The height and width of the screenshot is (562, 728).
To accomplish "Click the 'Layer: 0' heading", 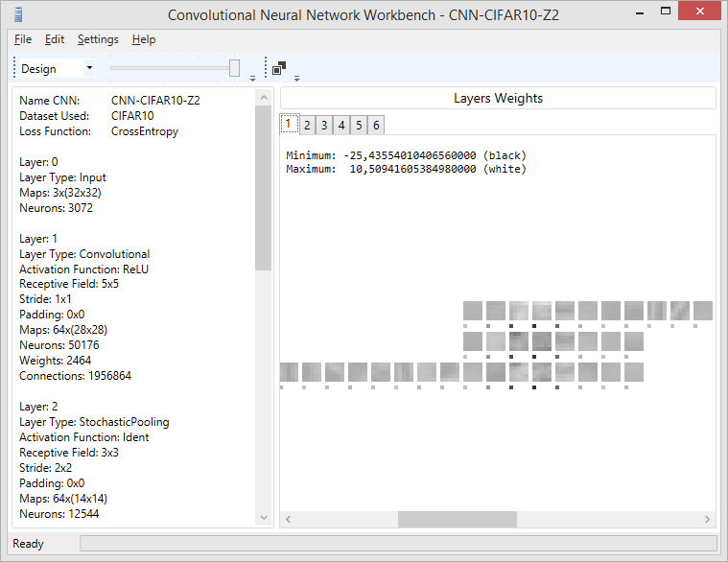I will 38,162.
